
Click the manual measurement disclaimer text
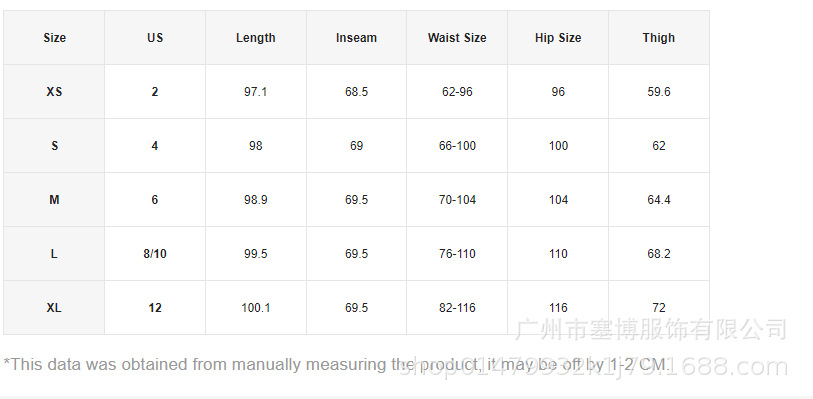click(337, 365)
